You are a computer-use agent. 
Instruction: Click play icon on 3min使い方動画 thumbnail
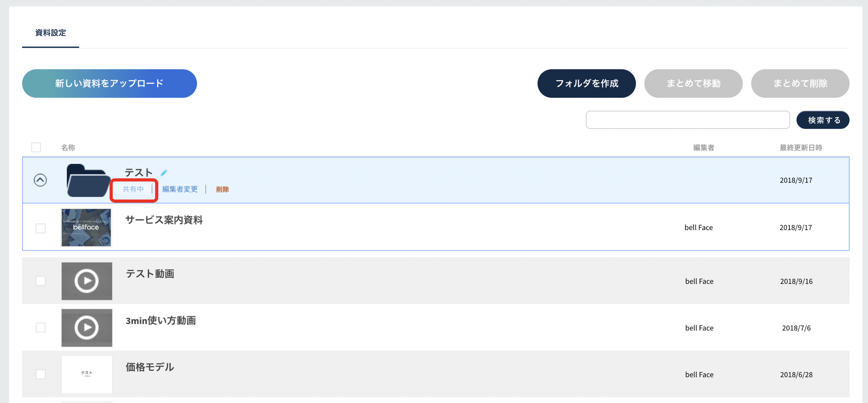pyautogui.click(x=86, y=328)
